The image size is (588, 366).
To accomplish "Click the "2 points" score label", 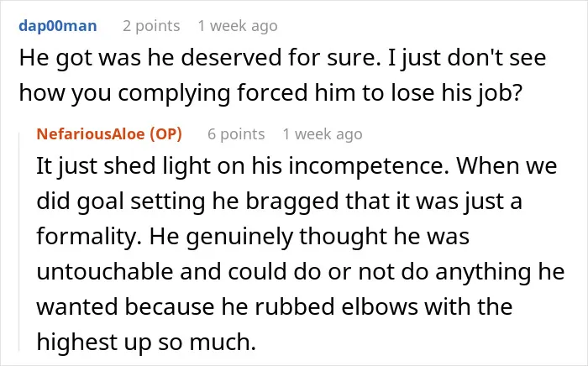I will 151,26.
